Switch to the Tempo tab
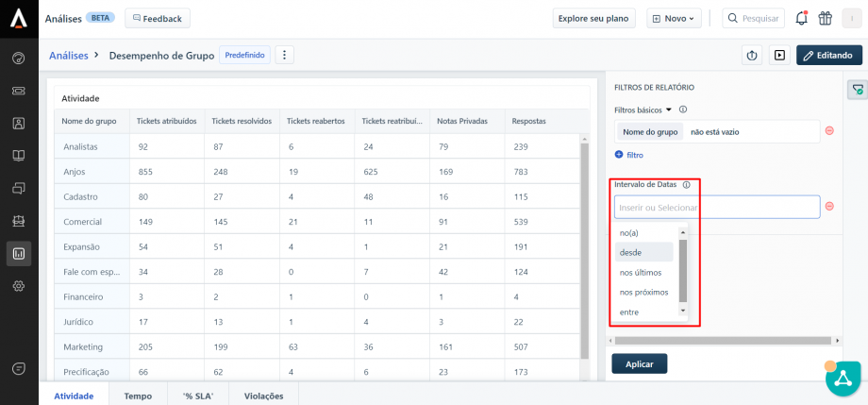868x405 pixels. [x=138, y=396]
